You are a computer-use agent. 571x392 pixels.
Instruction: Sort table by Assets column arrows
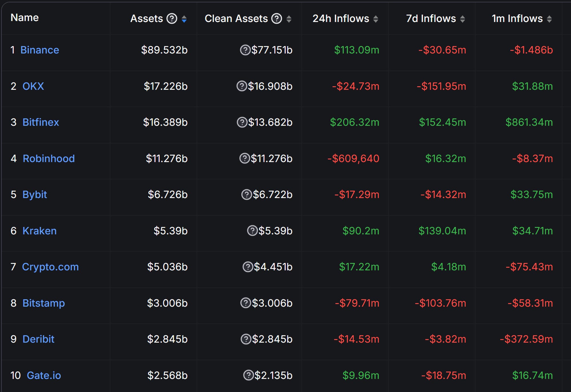[x=184, y=19]
